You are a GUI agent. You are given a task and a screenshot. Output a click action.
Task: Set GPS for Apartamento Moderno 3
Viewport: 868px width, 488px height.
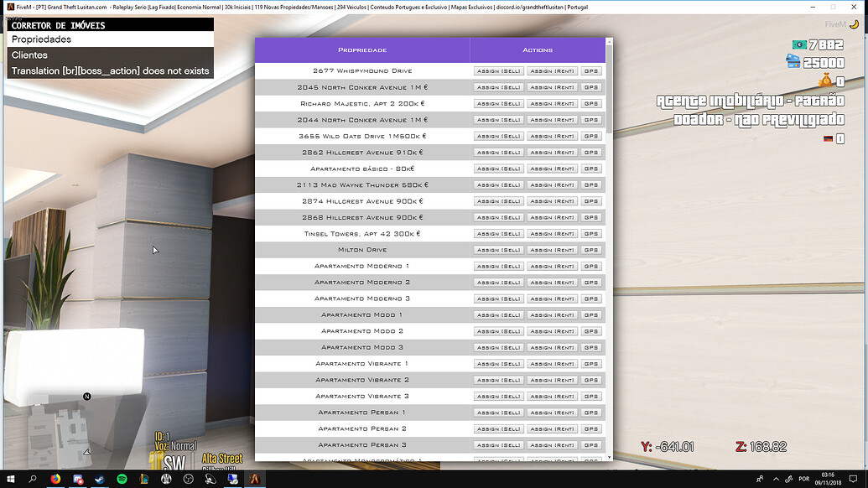coord(591,299)
